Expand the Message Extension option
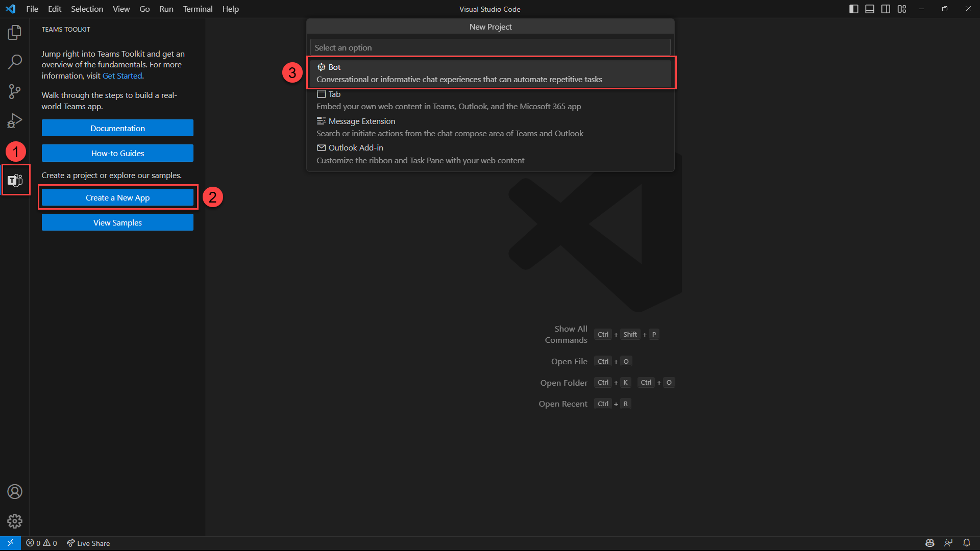The image size is (980, 551). 361,120
